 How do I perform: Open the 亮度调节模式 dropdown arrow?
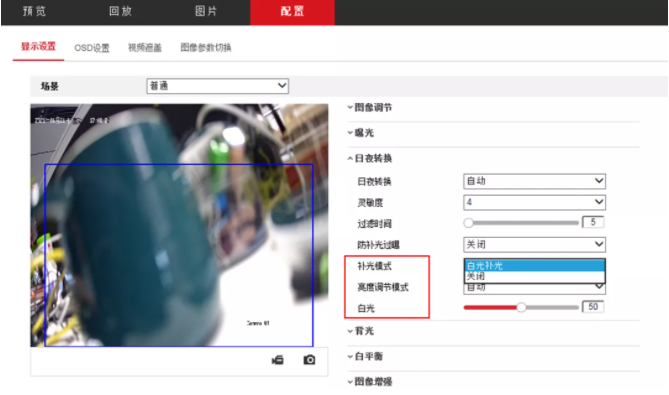[x=599, y=287]
